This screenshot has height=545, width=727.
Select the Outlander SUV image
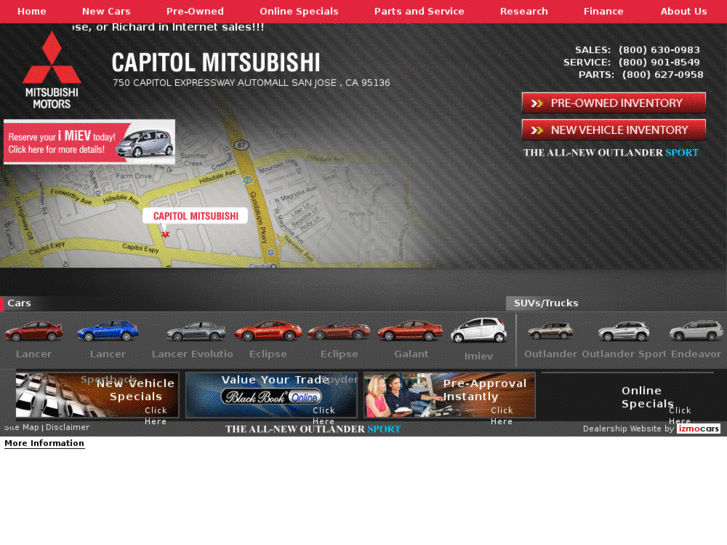[x=550, y=331]
